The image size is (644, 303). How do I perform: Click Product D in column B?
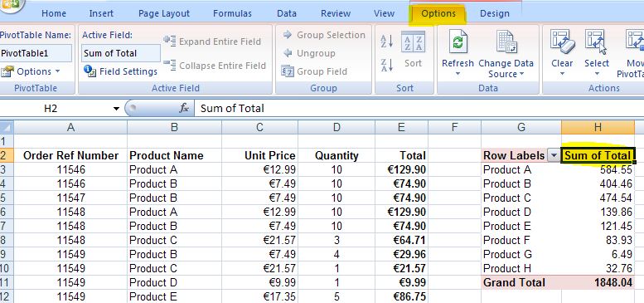pyautogui.click(x=175, y=282)
